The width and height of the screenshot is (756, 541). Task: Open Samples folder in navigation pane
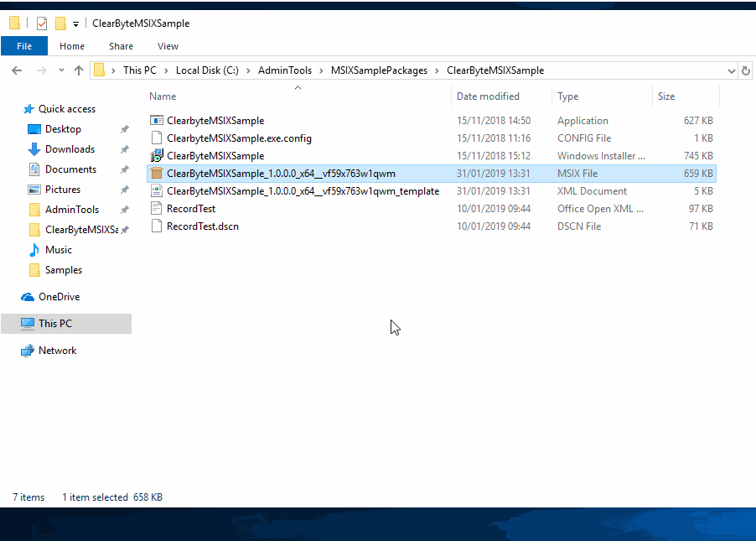coord(64,270)
